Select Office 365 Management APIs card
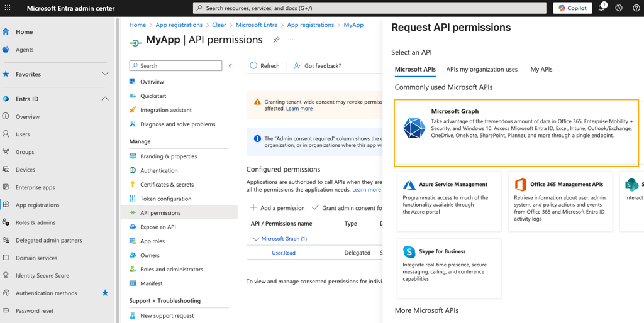The width and height of the screenshot is (644, 323). click(560, 201)
